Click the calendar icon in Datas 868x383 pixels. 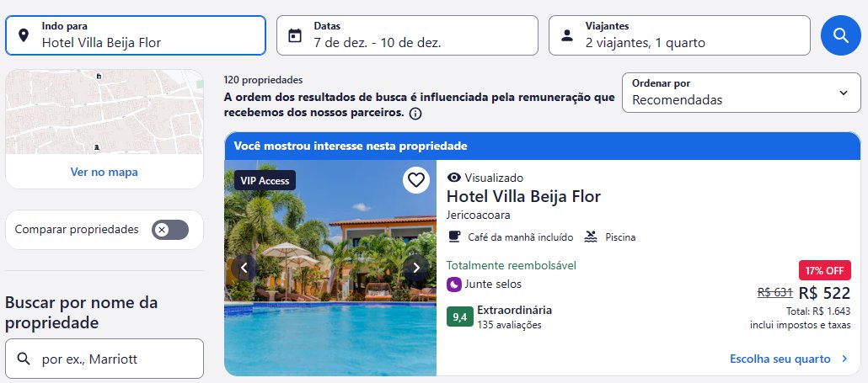295,36
